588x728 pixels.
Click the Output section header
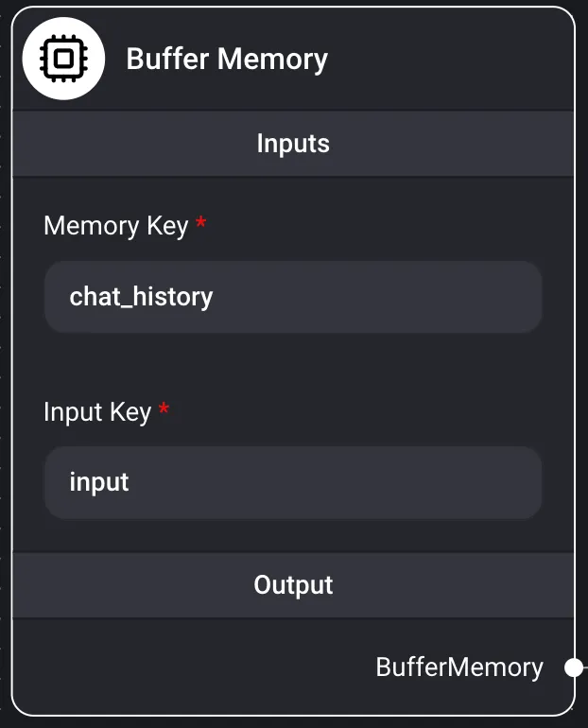point(293,585)
